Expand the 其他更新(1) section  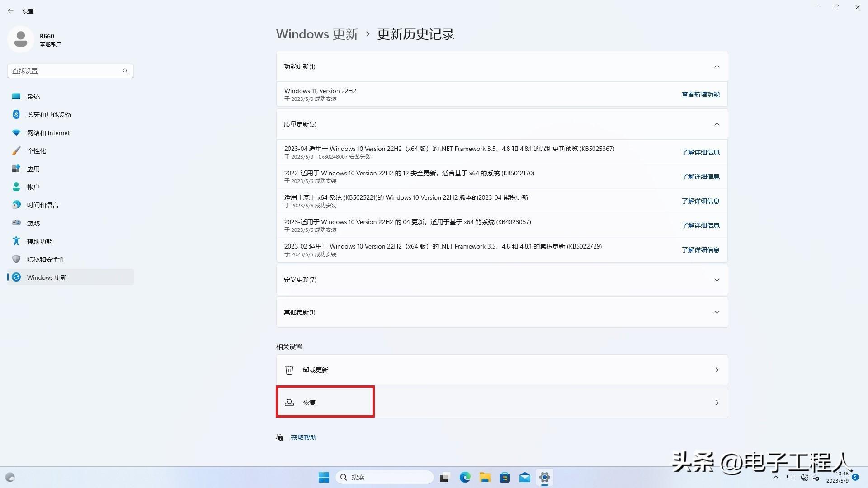(x=717, y=312)
